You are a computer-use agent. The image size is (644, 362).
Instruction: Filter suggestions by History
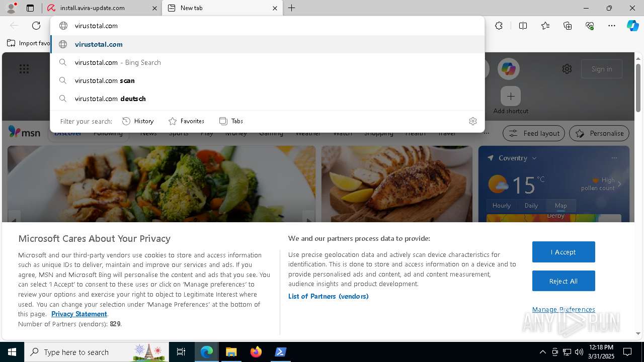click(x=138, y=121)
